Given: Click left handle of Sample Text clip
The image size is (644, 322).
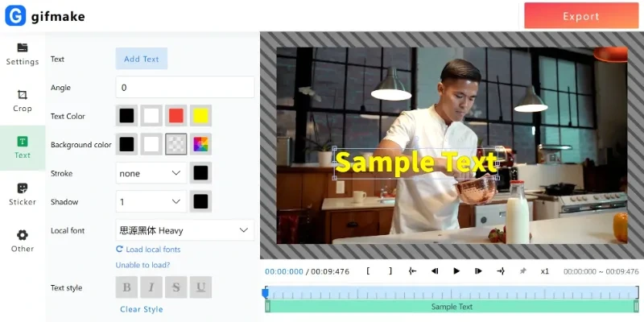Looking at the screenshot, I should point(268,307).
